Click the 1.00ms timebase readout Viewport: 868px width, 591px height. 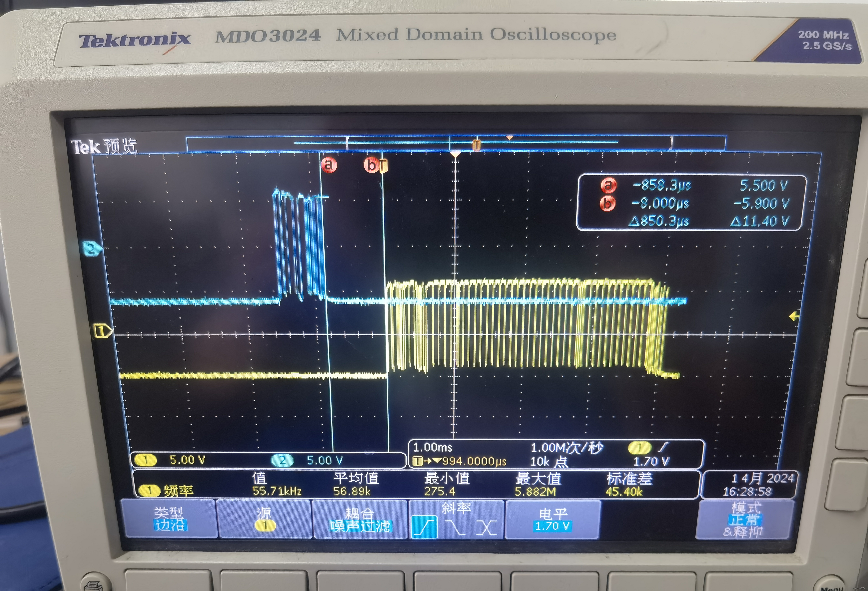(433, 447)
